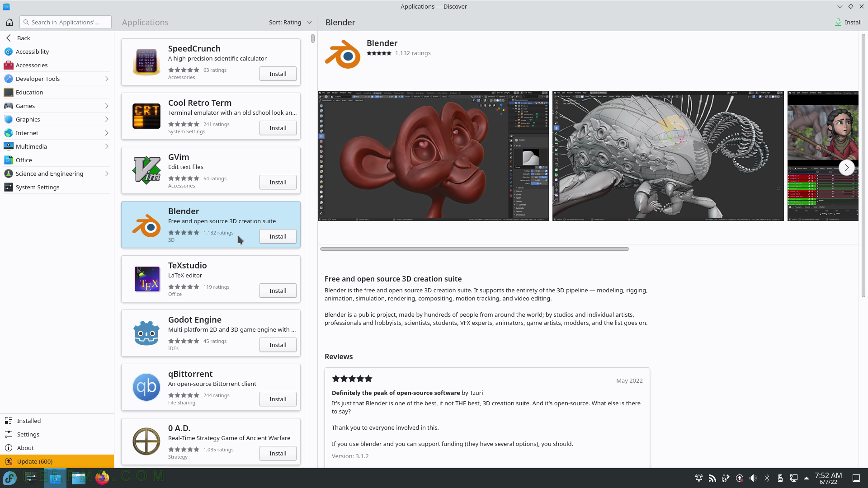The width and height of the screenshot is (868, 488).
Task: Select the GVim app icon
Action: point(146,170)
